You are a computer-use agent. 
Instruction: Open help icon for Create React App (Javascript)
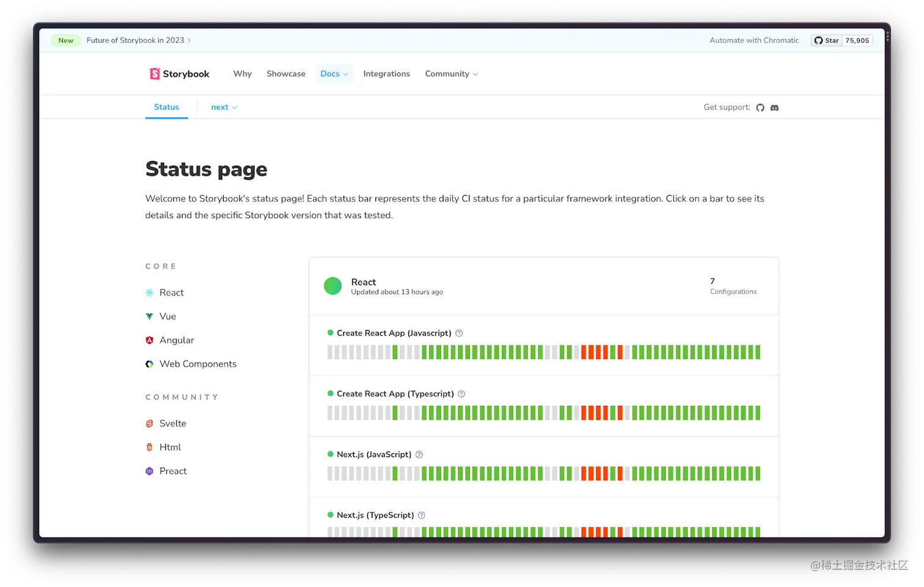(459, 333)
